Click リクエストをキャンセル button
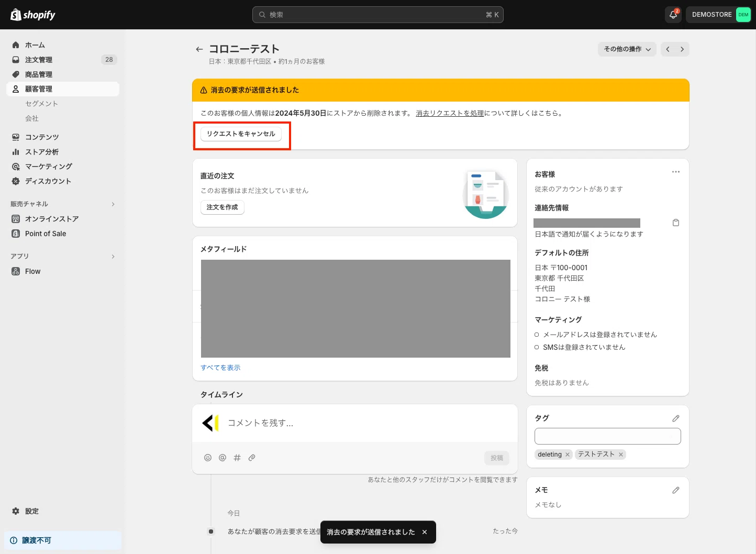 [x=241, y=134]
